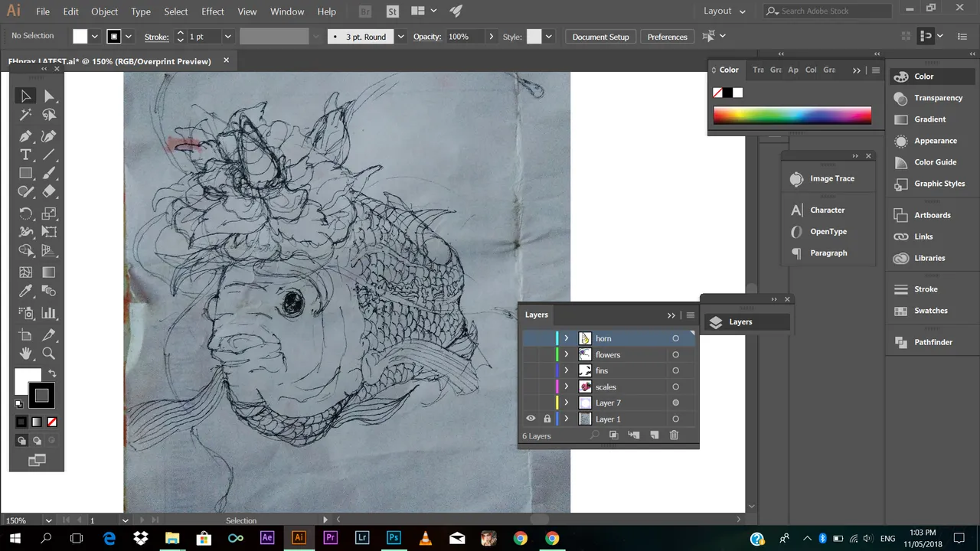Select the Direct Selection tool
Viewport: 980px width, 551px height.
click(49, 96)
